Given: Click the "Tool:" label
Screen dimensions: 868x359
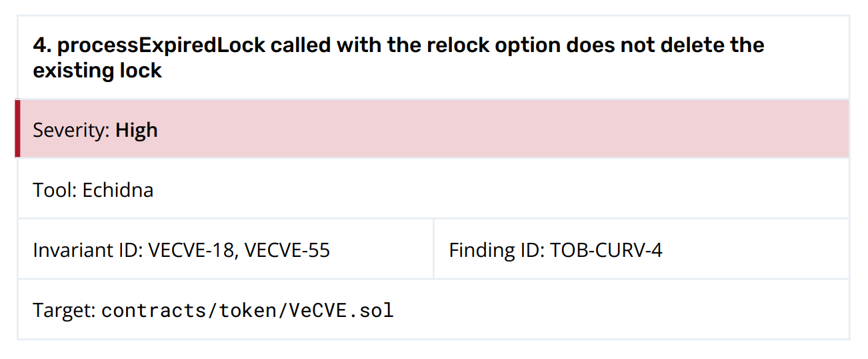Looking at the screenshot, I should (55, 190).
